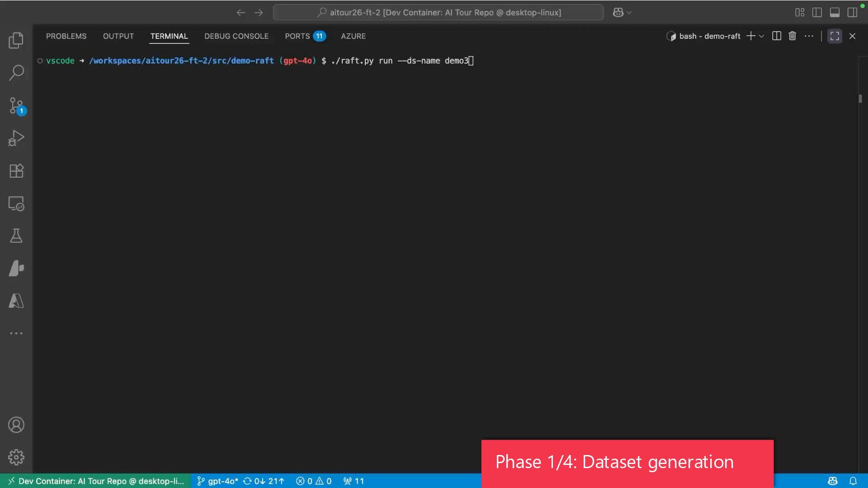
Task: Open the Testing flask icon
Action: click(x=16, y=236)
